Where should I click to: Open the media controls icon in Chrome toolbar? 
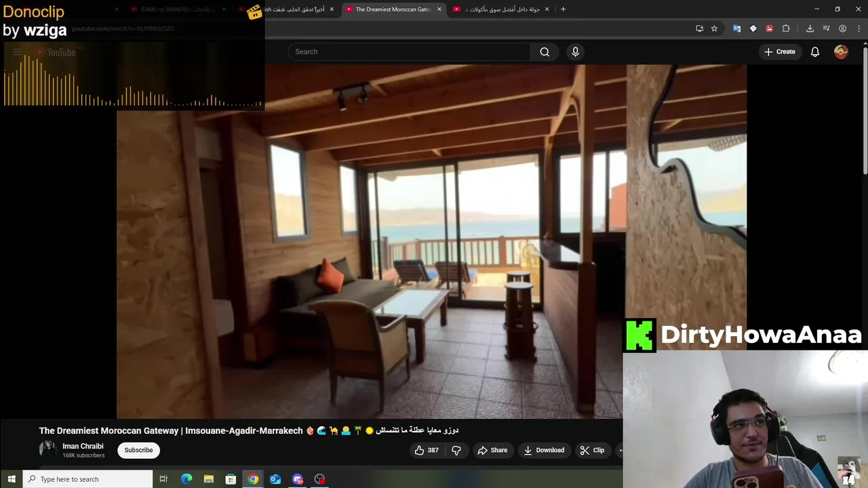coord(826,28)
